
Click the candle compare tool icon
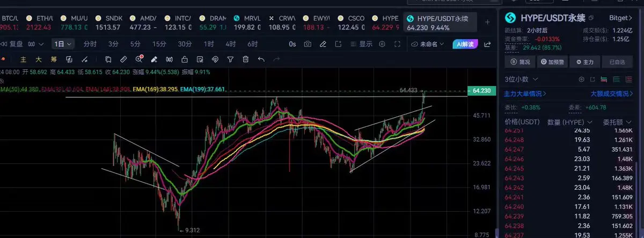click(169, 59)
